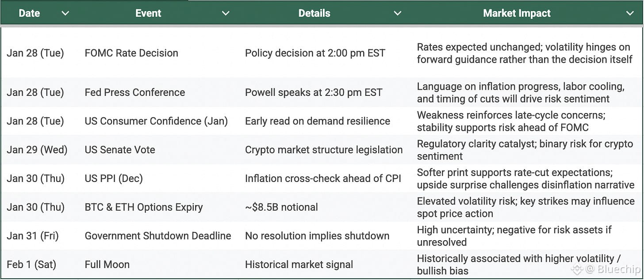Open the Details column filter dropdown

click(x=398, y=13)
